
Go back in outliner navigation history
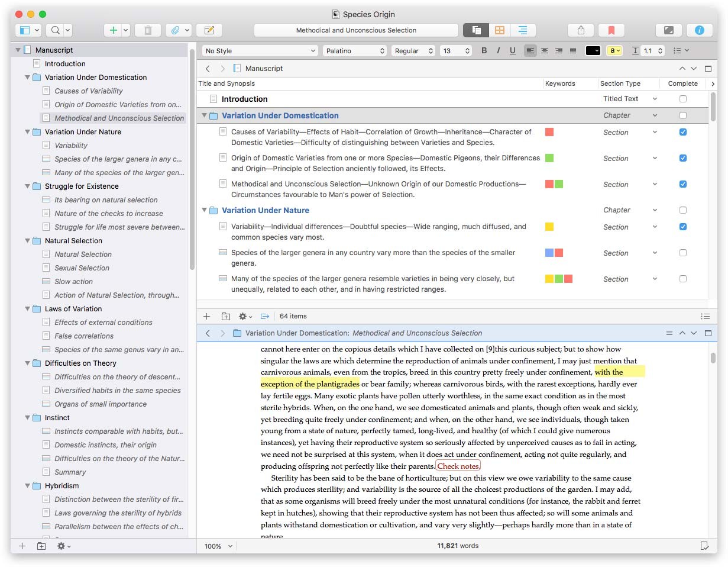(208, 69)
